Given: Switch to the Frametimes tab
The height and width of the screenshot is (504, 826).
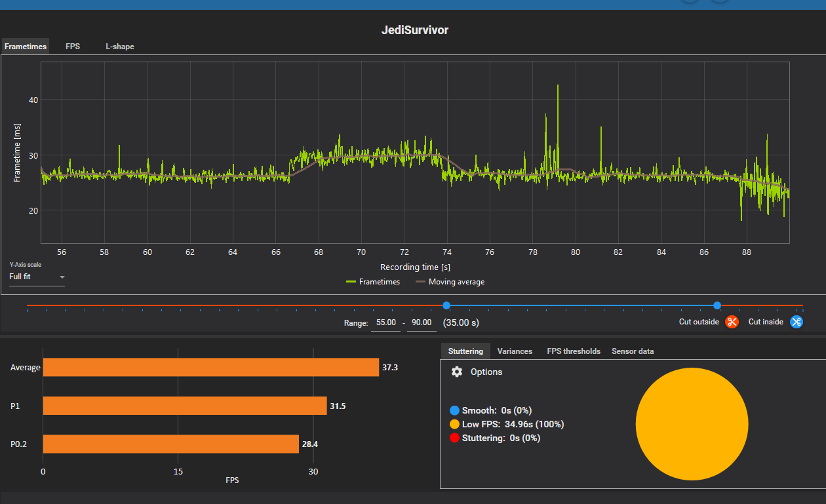Looking at the screenshot, I should [x=26, y=47].
